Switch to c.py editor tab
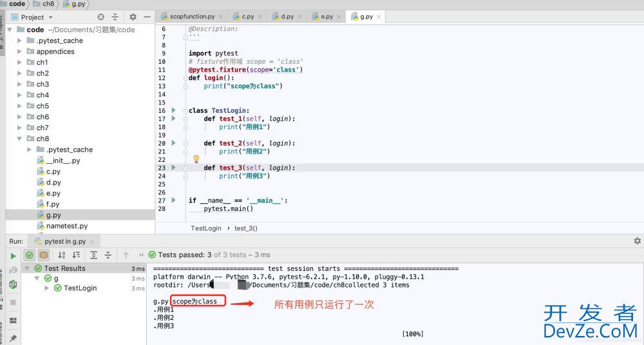The height and width of the screenshot is (345, 644). pos(248,17)
